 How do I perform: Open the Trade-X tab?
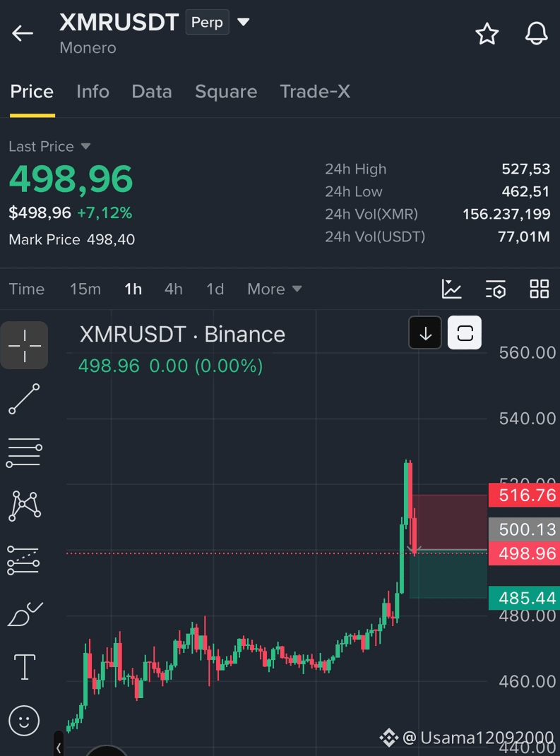[315, 92]
